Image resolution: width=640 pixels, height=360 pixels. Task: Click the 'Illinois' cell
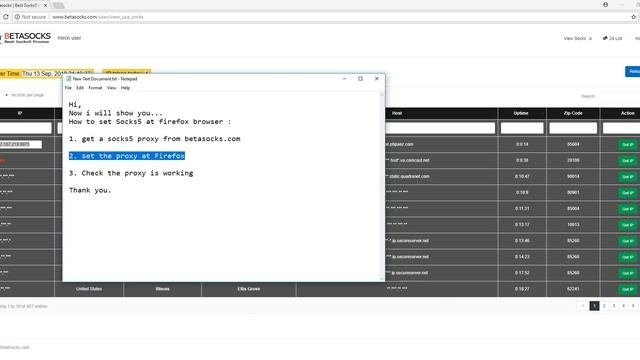tap(162, 289)
